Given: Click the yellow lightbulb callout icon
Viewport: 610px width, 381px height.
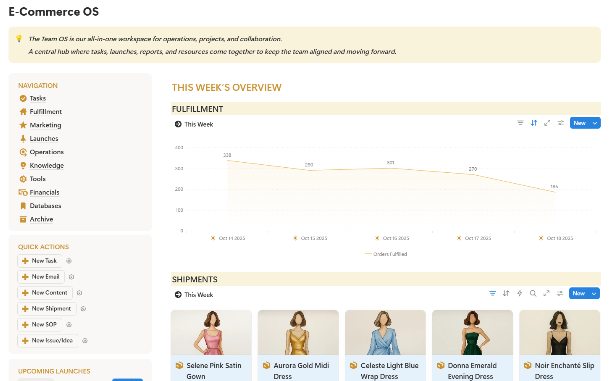Looking at the screenshot, I should pos(19,39).
